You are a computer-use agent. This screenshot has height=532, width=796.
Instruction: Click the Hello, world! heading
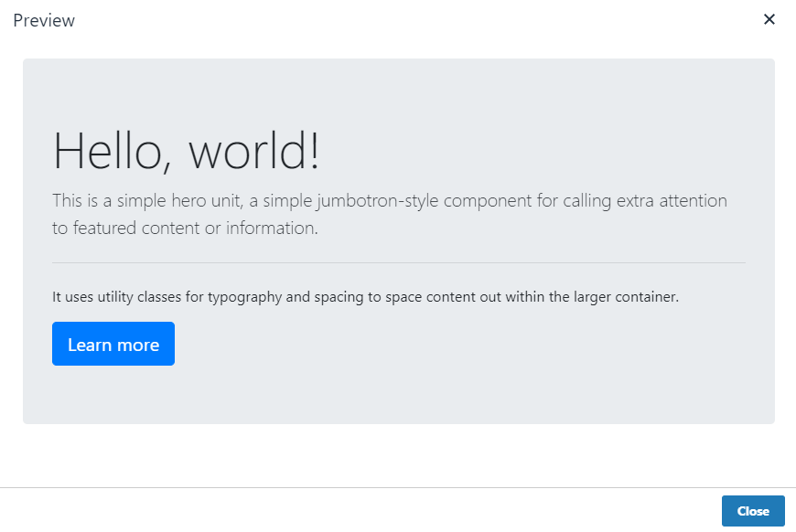tap(187, 151)
